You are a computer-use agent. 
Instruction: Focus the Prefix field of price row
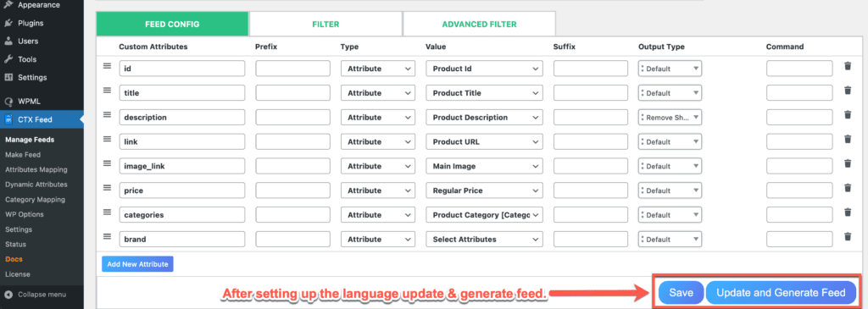292,190
